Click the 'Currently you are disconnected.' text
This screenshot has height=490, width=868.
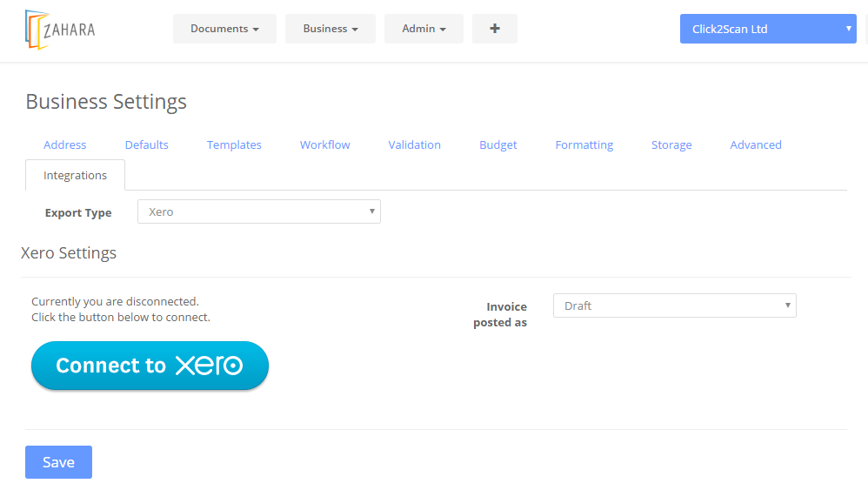click(x=115, y=302)
